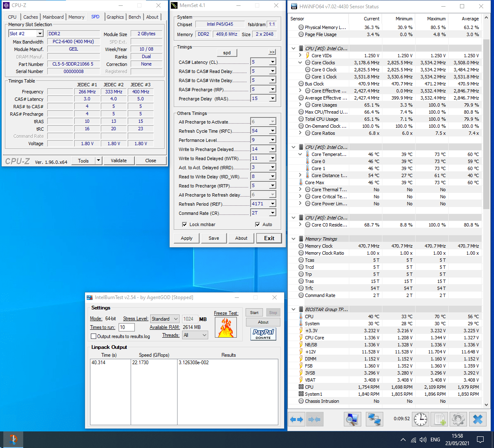Click the Core Max thermometer icon

tap(301, 183)
